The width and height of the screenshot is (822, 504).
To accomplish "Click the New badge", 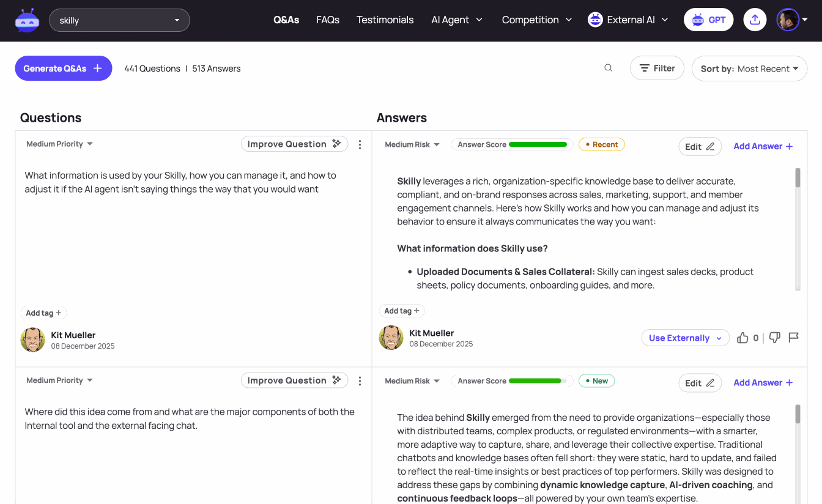I will click(x=597, y=381).
